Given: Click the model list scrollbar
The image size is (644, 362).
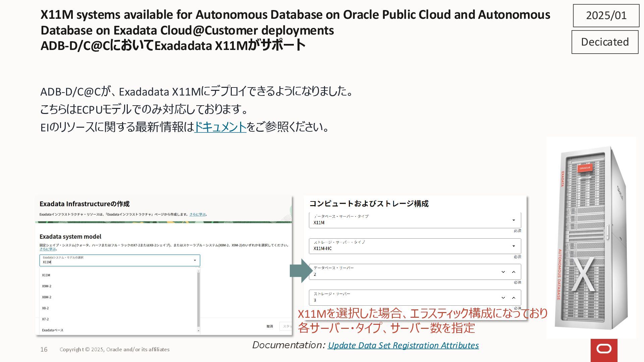Looking at the screenshot, I should [x=199, y=299].
